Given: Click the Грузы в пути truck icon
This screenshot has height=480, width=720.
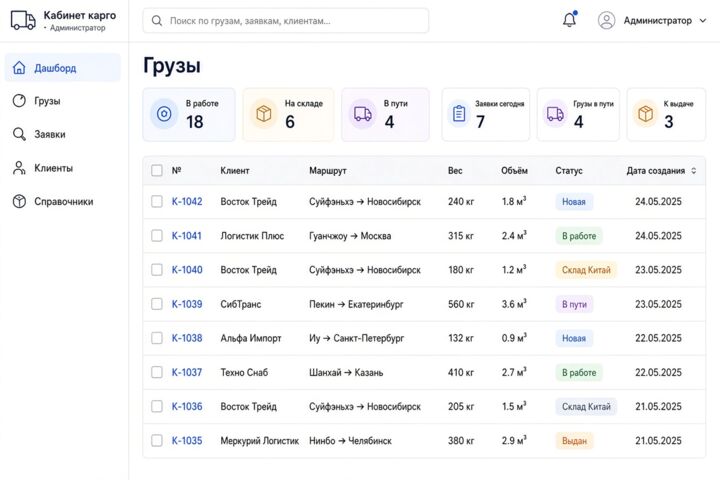Looking at the screenshot, I should 555,113.
